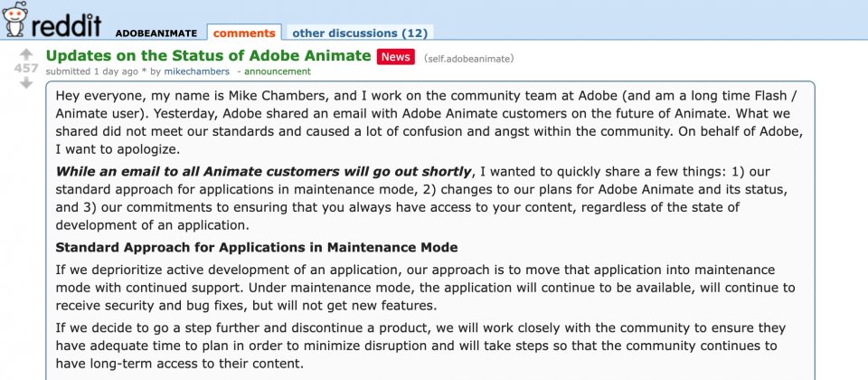Click the "If we deprioritize" paragraph
Screen dimensions: 868x380
[425, 288]
